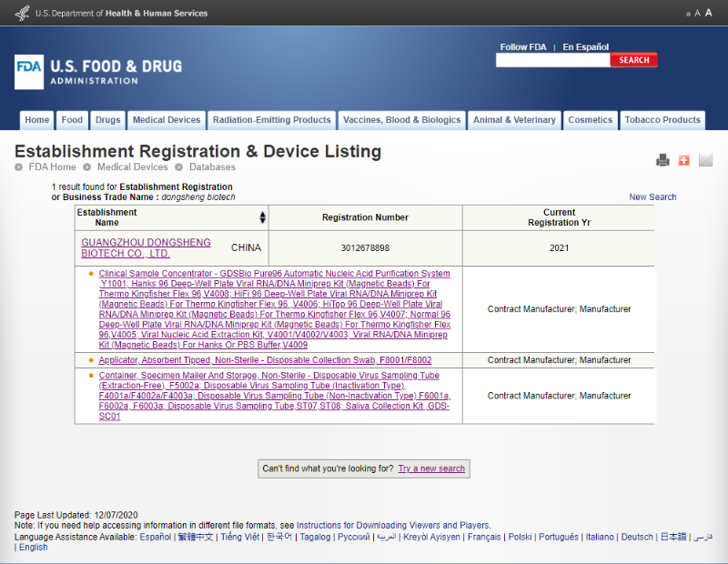Screen dimensions: 728x564
Task: Select Polski language link
Action: (x=520, y=537)
